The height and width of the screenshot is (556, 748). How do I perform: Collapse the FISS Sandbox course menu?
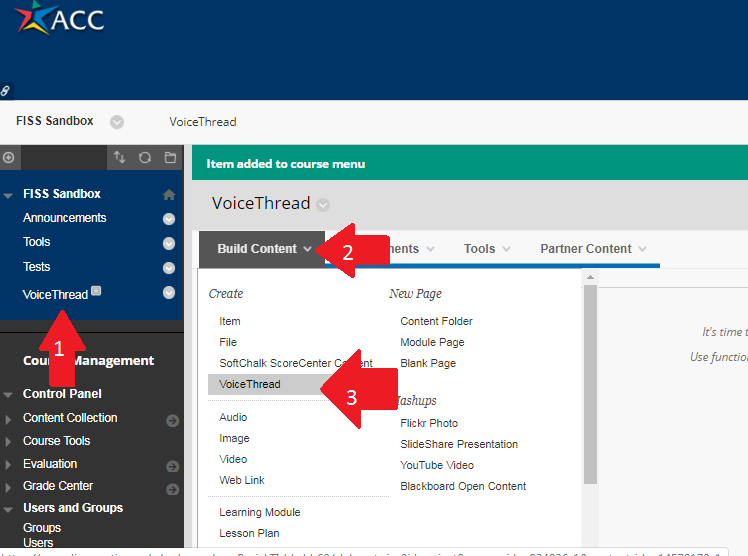pyautogui.click(x=8, y=195)
